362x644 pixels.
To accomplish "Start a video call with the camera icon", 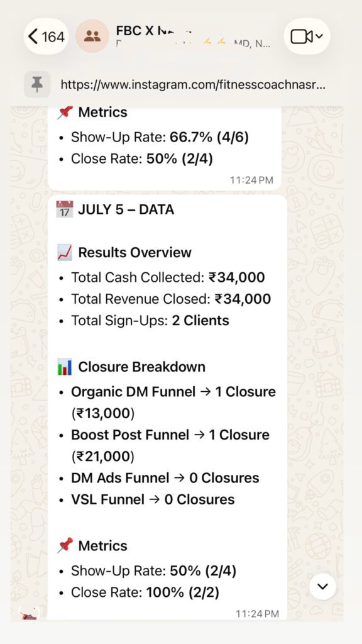I will pyautogui.click(x=301, y=36).
